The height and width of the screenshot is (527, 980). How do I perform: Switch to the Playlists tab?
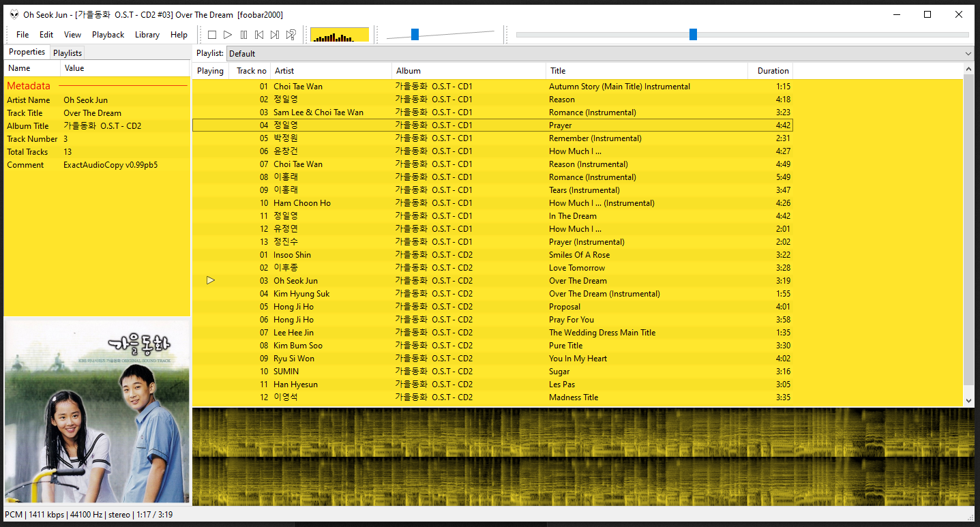(x=68, y=52)
